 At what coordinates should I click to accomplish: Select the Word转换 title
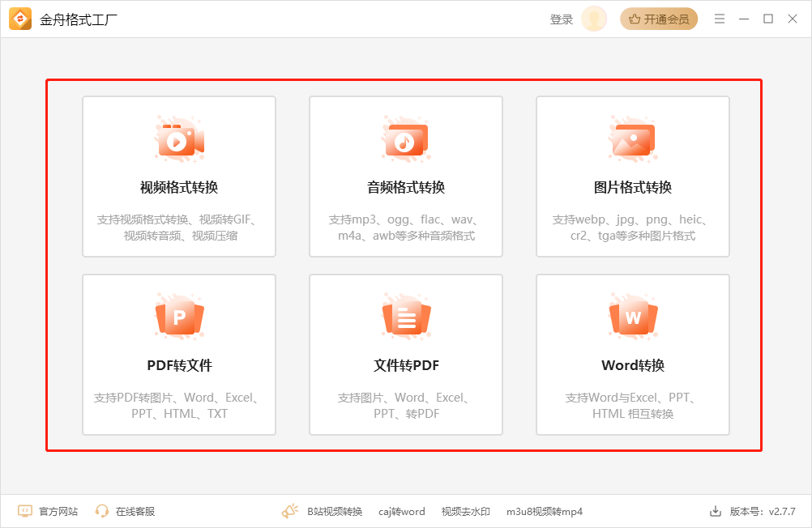click(x=633, y=365)
